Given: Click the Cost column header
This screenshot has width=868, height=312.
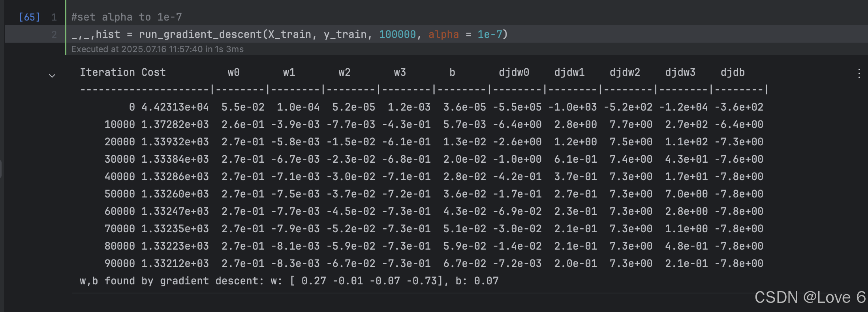Looking at the screenshot, I should coord(154,72).
